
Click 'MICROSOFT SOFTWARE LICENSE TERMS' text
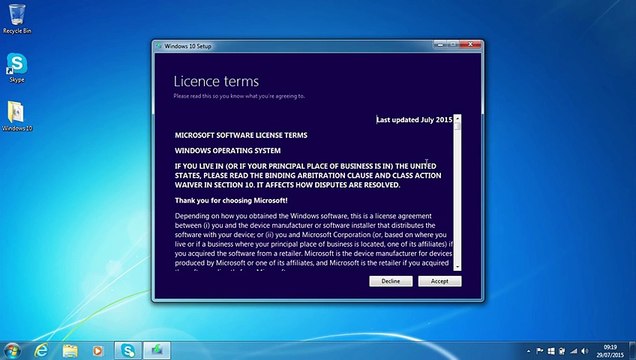click(x=241, y=135)
